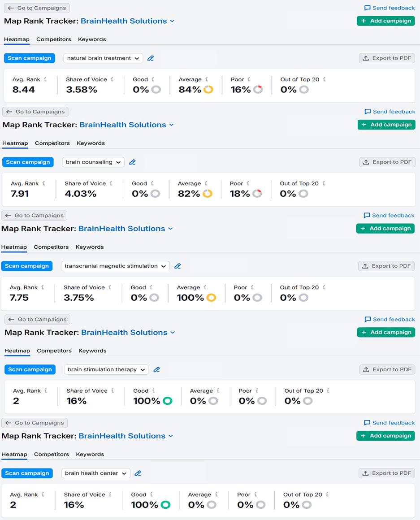Open the "transcranial magnetic stimulation" dropdown

tap(115, 266)
